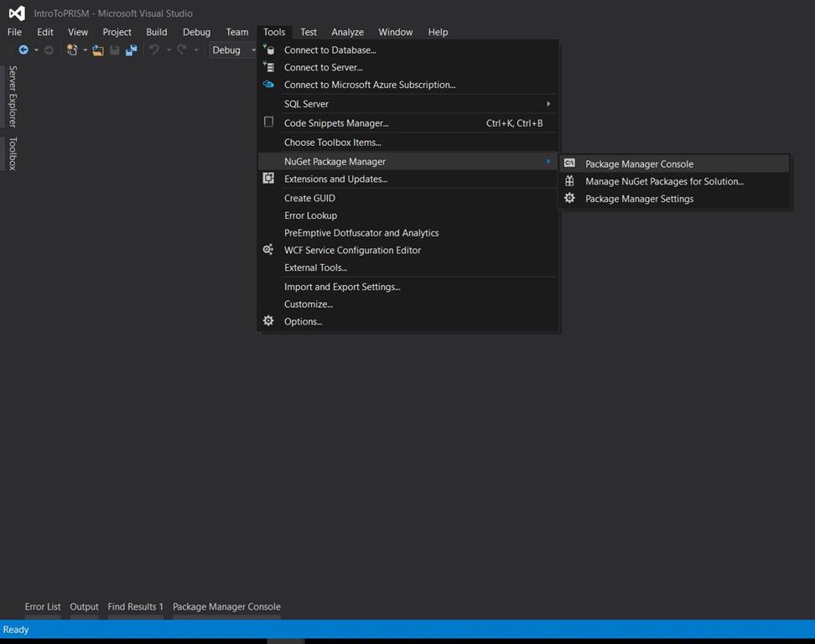Select the Navigate Back toolbar icon
This screenshot has width=815, height=644.
pos(22,49)
